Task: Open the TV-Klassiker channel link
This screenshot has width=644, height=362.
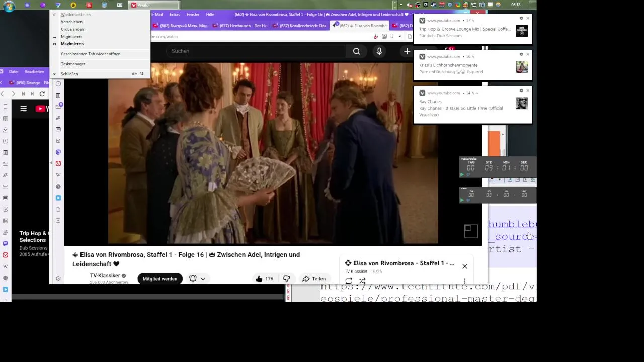Action: click(105, 276)
